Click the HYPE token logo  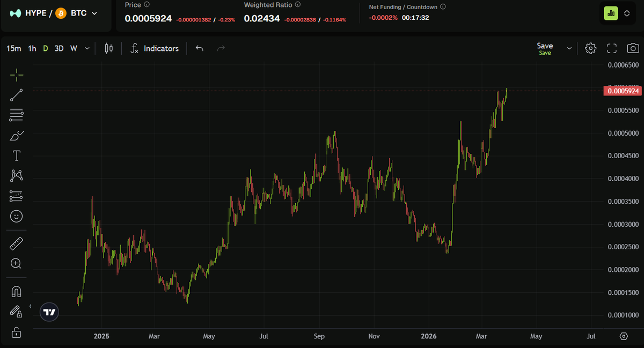[x=16, y=13]
